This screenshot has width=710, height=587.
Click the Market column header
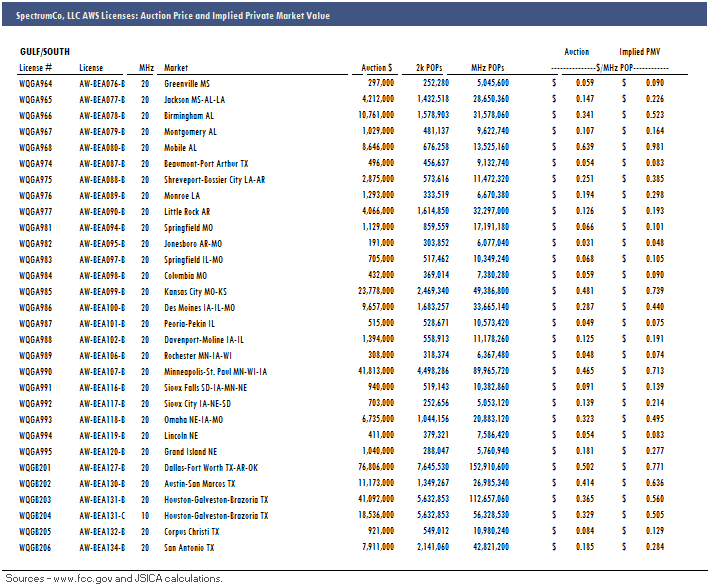click(x=176, y=68)
